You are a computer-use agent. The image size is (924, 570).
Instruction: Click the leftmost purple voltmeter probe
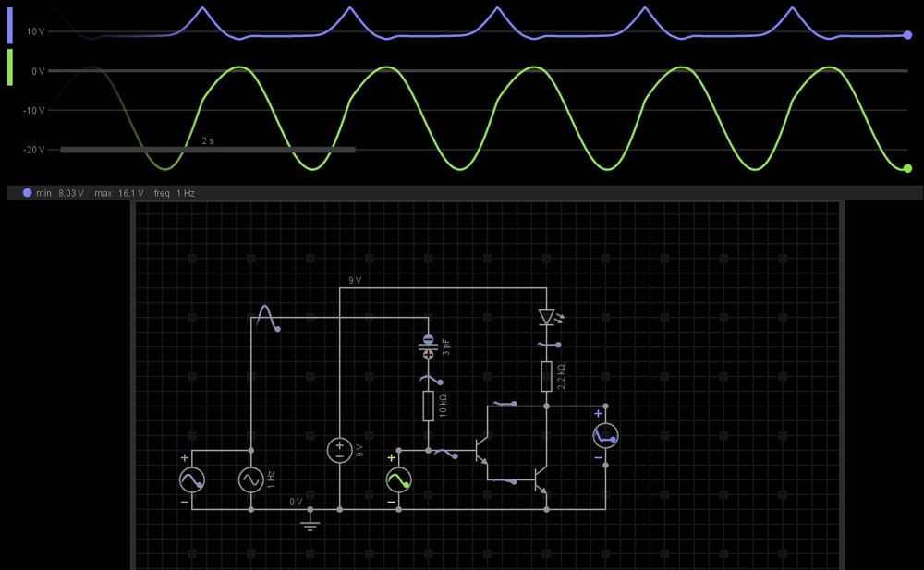point(191,479)
